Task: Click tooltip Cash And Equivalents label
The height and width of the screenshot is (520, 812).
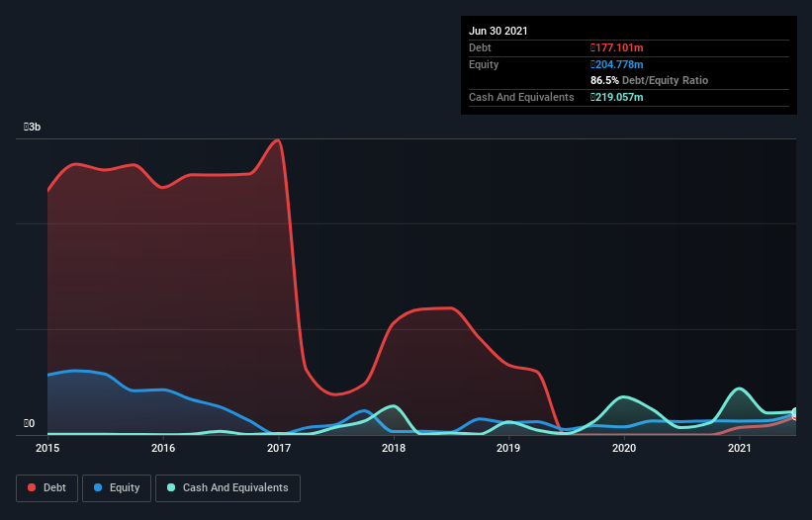Action: pos(521,97)
